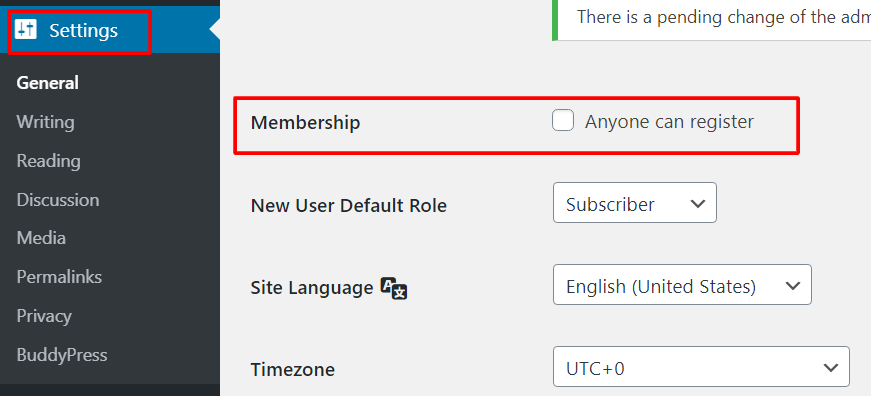The height and width of the screenshot is (396, 871).
Task: Navigate to the Discussion settings
Action: pos(58,199)
